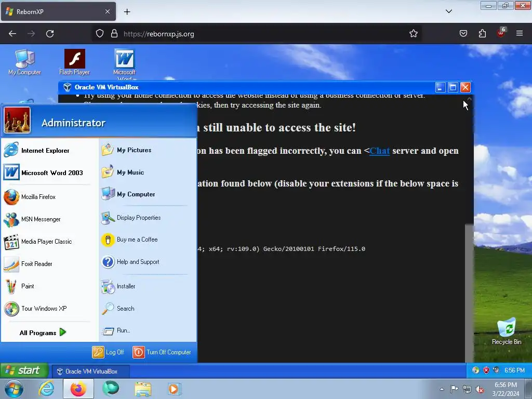Show site security padlock info
The image size is (532, 399).
click(x=114, y=34)
